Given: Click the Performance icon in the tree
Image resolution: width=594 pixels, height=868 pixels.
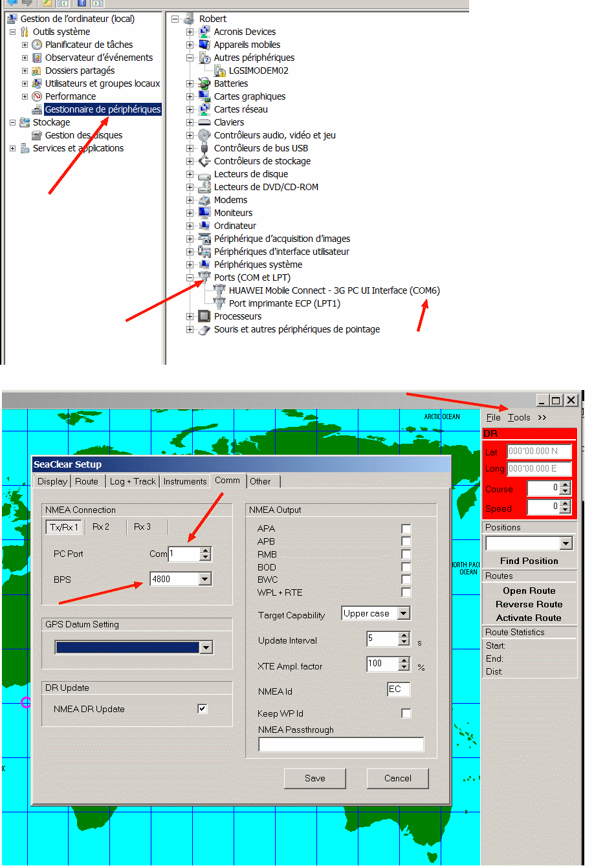Looking at the screenshot, I should pos(37,96).
